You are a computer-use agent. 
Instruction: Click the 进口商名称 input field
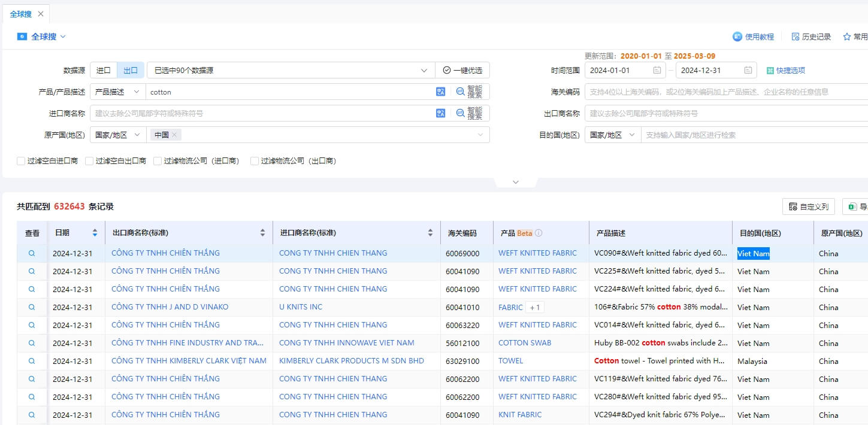click(x=262, y=113)
